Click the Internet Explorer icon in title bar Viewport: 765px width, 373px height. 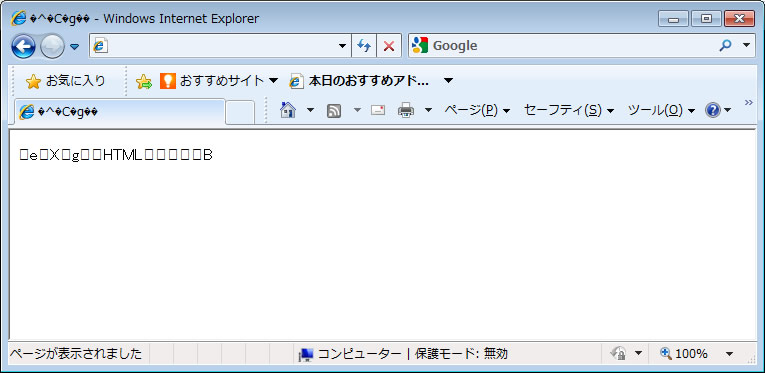click(19, 19)
